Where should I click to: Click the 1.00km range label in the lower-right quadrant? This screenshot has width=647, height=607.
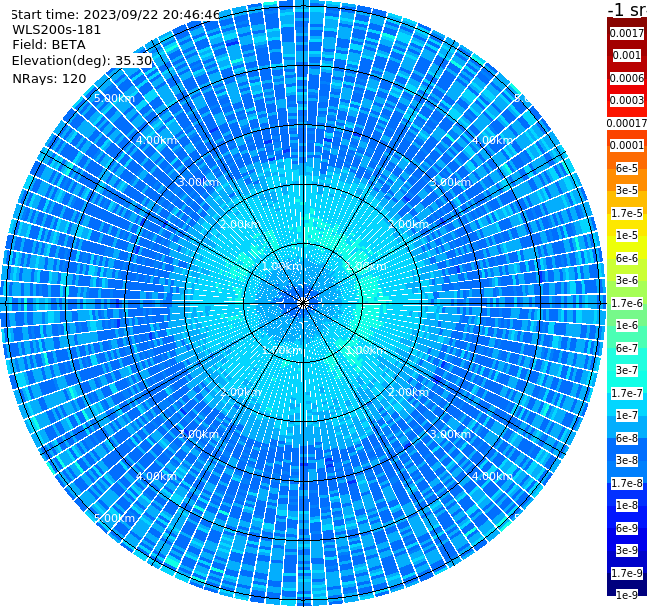pyautogui.click(x=366, y=350)
